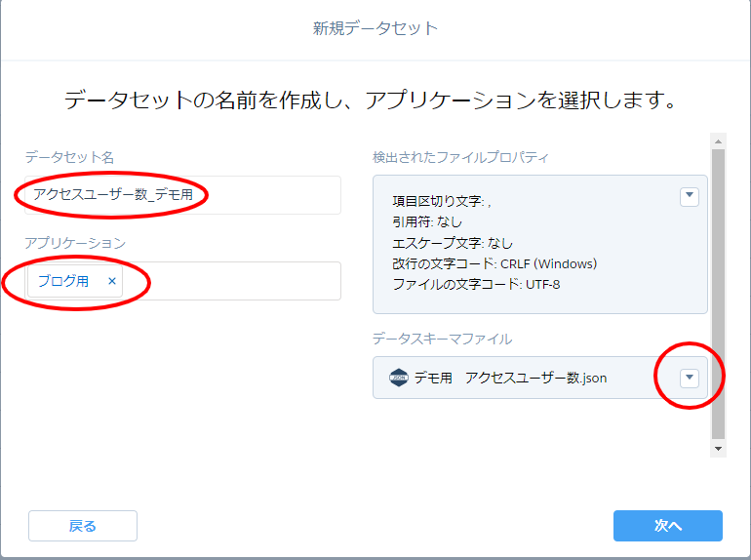The image size is (751, 560).
Task: Open the data schema file dropdown arrow
Action: (x=689, y=378)
